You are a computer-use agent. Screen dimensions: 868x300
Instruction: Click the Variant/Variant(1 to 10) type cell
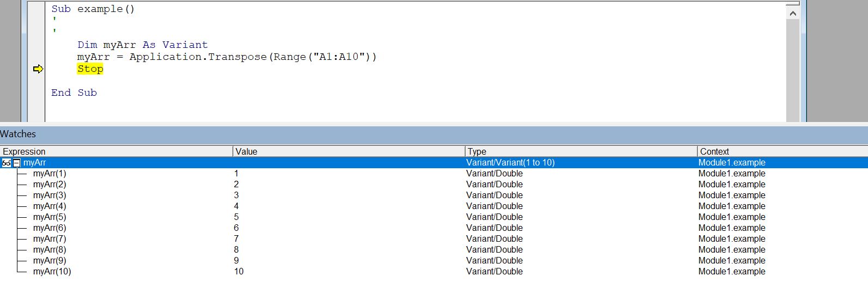click(x=510, y=163)
